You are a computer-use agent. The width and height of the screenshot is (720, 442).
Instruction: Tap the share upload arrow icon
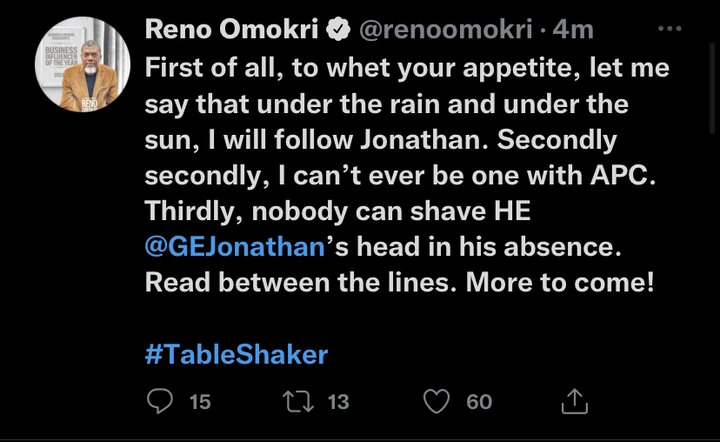tap(574, 401)
